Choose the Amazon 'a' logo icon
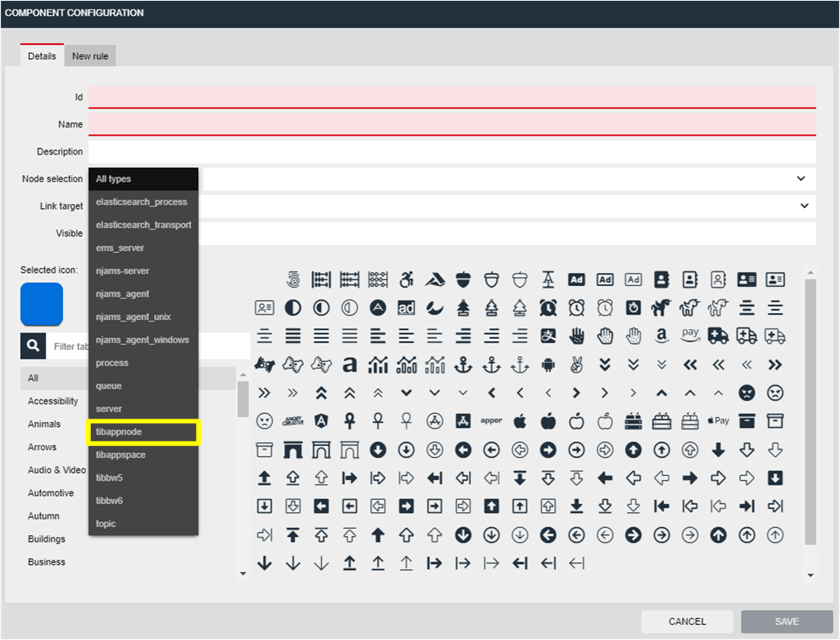 pyautogui.click(x=662, y=336)
